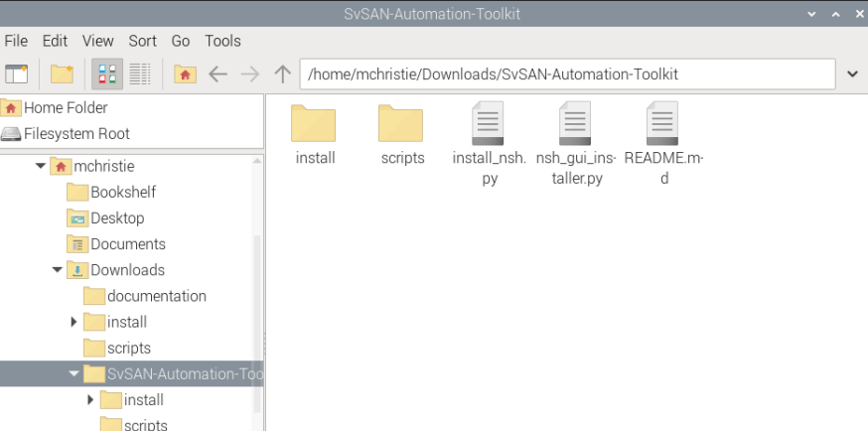Go to home folder via toolbar icon

point(186,74)
